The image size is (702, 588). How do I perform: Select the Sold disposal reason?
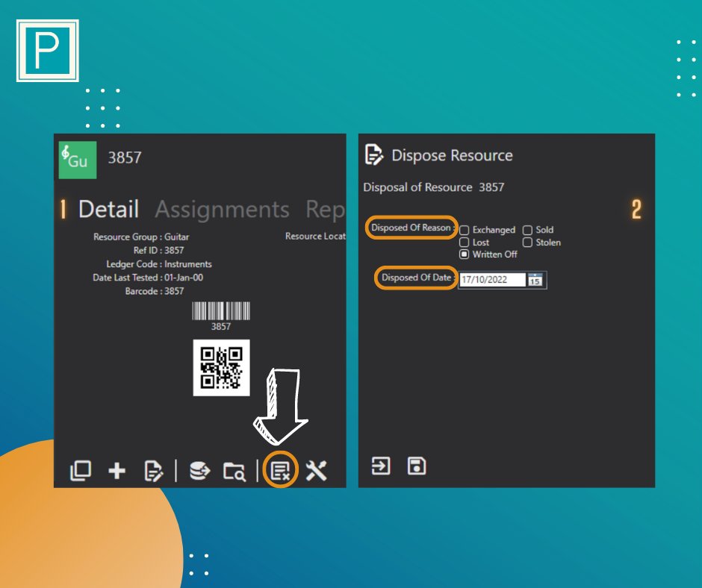(528, 230)
